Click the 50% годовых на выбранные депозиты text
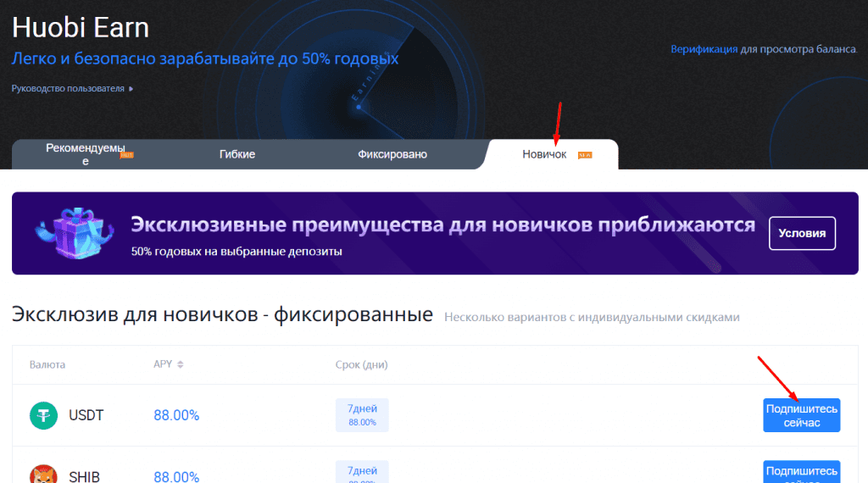 [236, 252]
